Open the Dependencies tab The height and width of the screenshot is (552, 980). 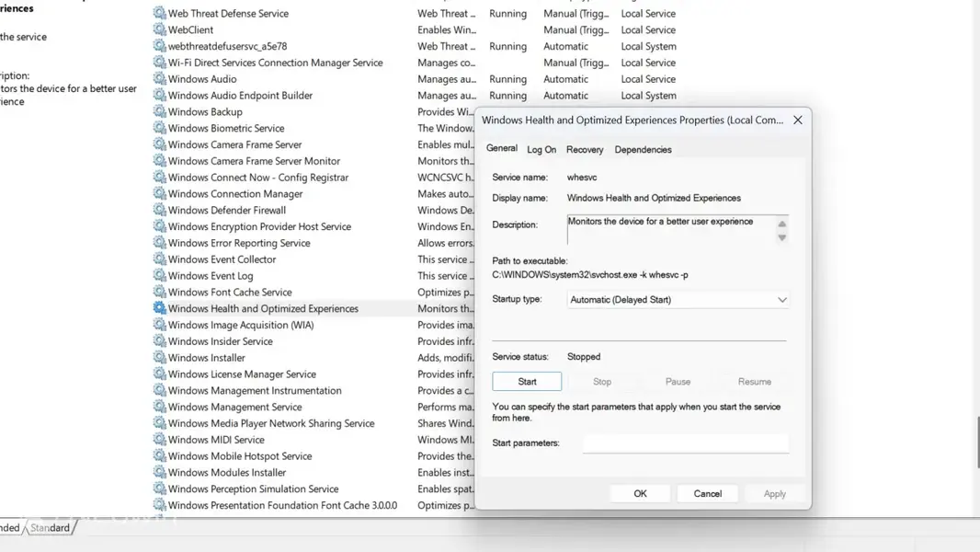point(643,149)
